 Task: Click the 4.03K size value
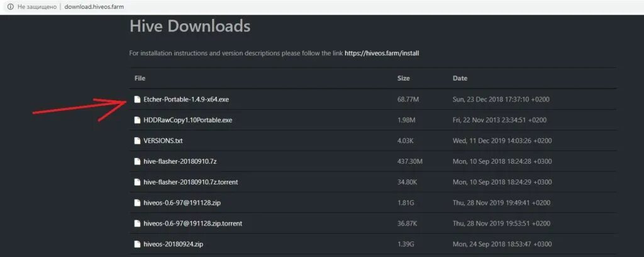coord(406,140)
